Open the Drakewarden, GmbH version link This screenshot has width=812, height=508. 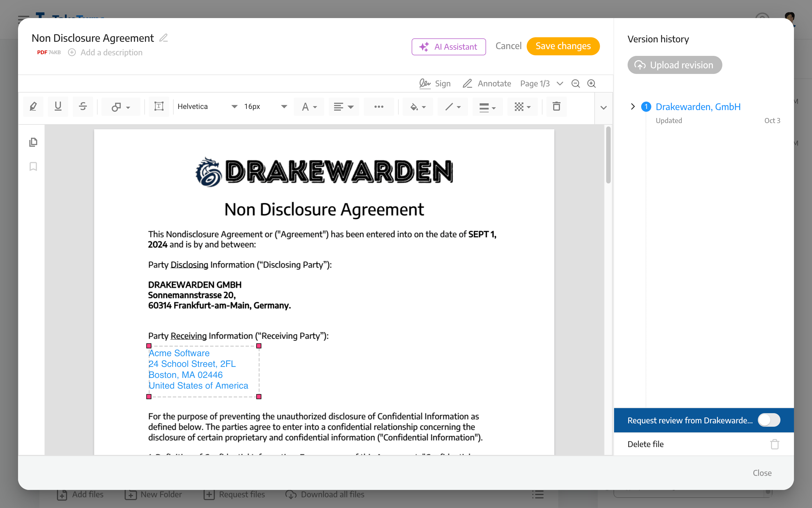698,106
